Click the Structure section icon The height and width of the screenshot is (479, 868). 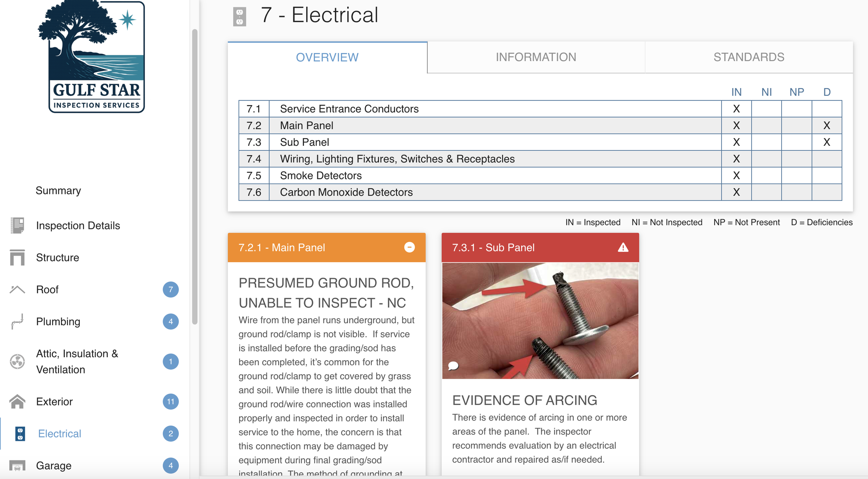(x=17, y=258)
